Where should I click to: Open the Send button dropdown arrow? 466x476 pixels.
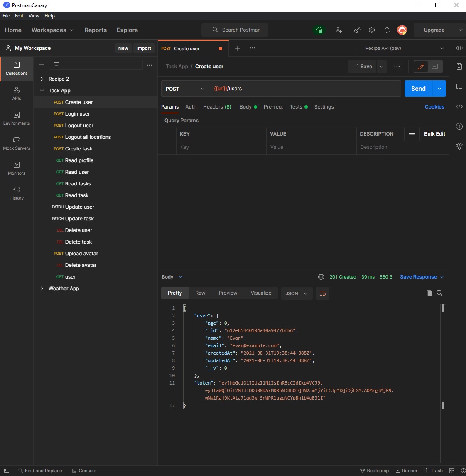[439, 89]
